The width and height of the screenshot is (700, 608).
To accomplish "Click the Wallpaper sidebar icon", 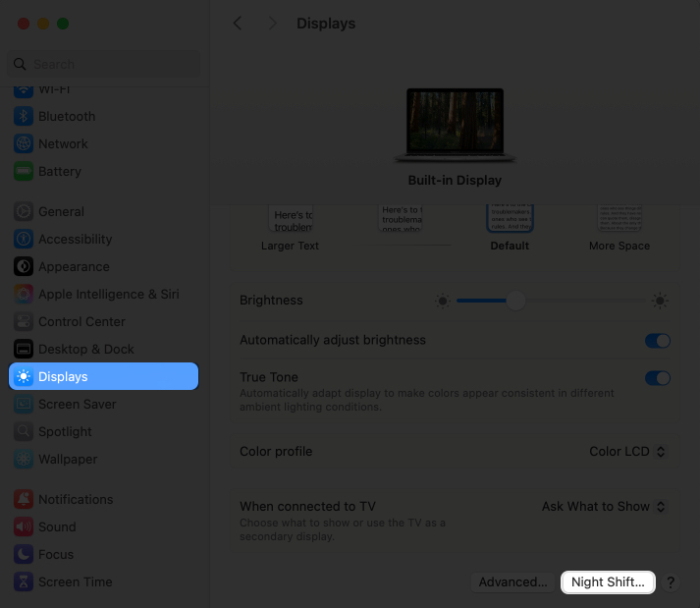I will [24, 459].
